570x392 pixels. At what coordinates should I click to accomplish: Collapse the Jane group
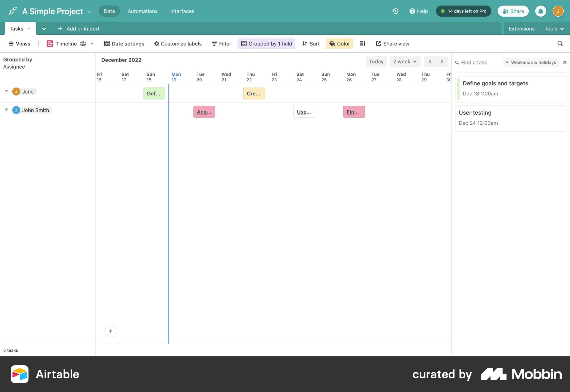[x=6, y=91]
